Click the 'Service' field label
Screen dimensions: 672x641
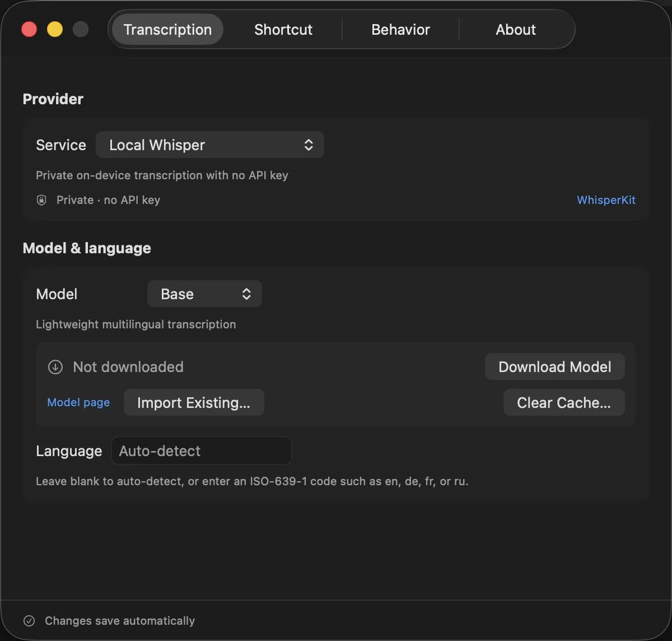coord(61,145)
